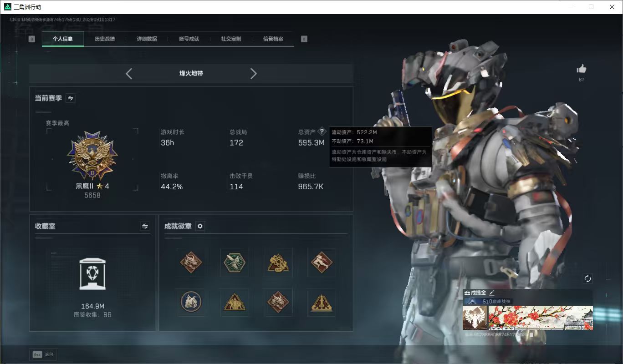Go to previous mode with left chevron

click(129, 74)
